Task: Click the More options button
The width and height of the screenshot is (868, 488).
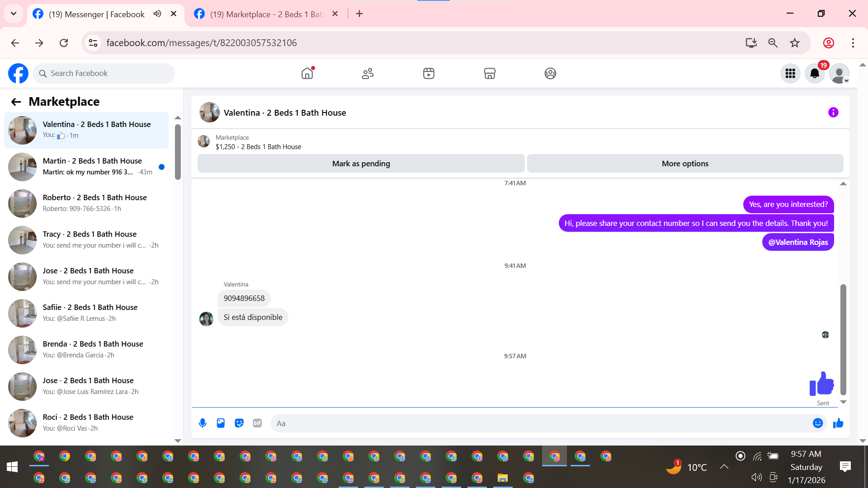Action: 685,164
